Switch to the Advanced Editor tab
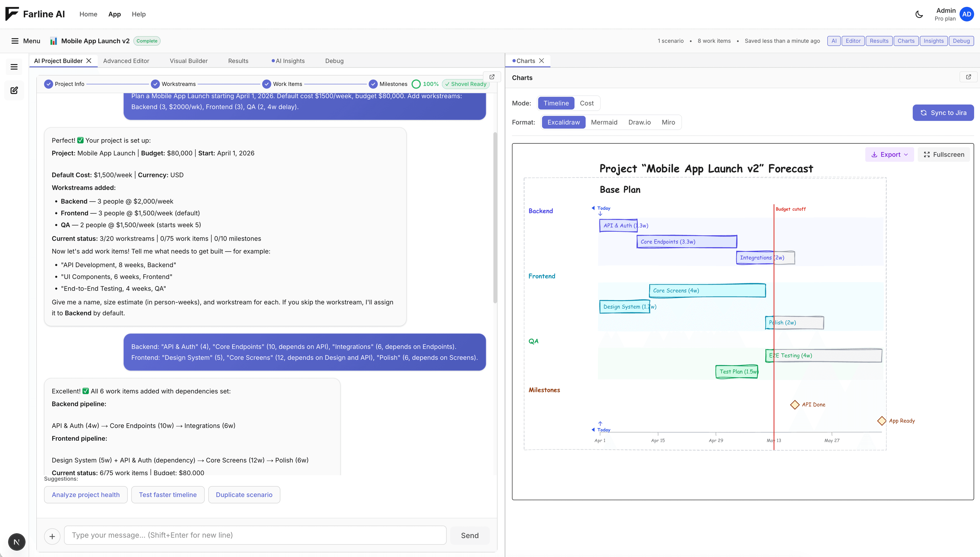This screenshot has height=557, width=980. point(127,60)
